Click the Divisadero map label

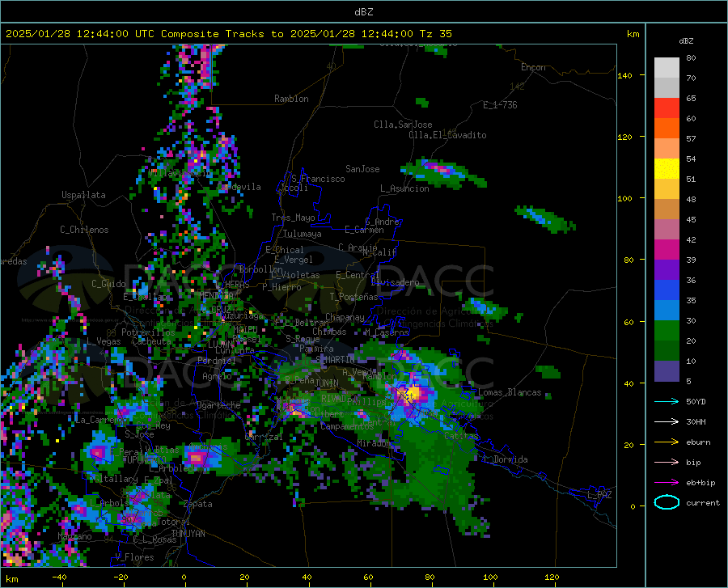point(395,282)
